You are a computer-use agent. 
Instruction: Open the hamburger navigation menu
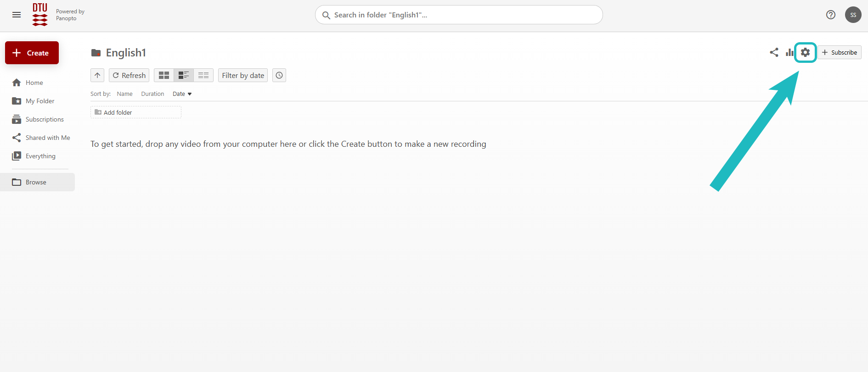[17, 15]
